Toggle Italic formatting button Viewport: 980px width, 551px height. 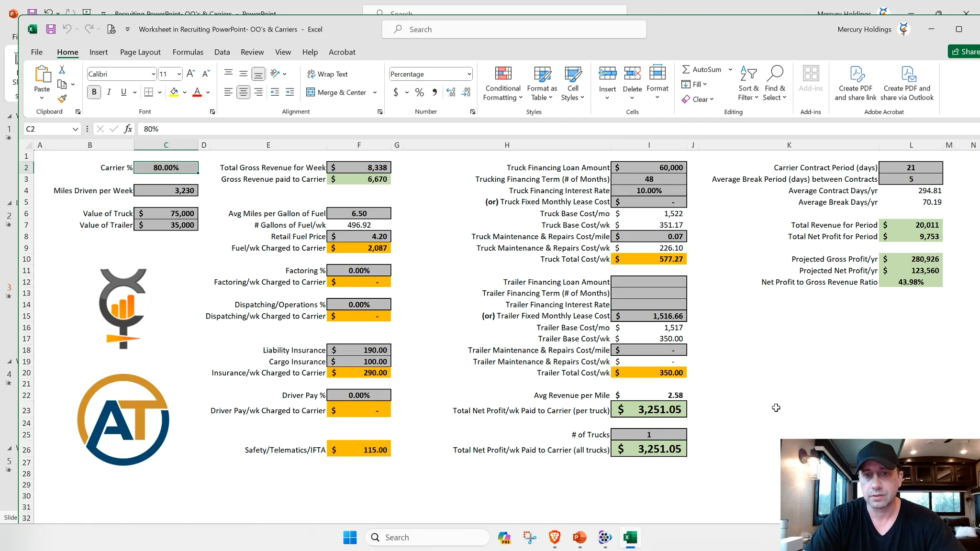coord(109,92)
